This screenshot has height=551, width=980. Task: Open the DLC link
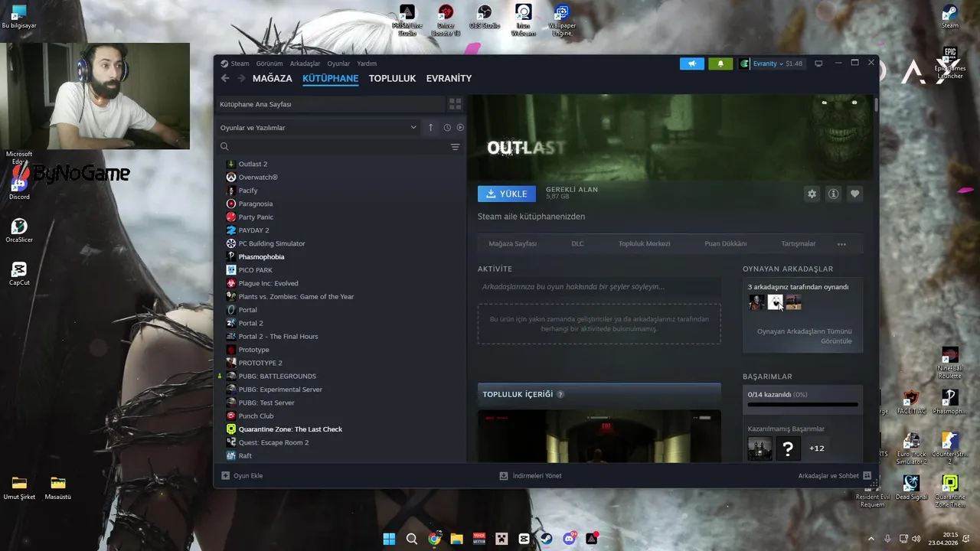pos(577,244)
